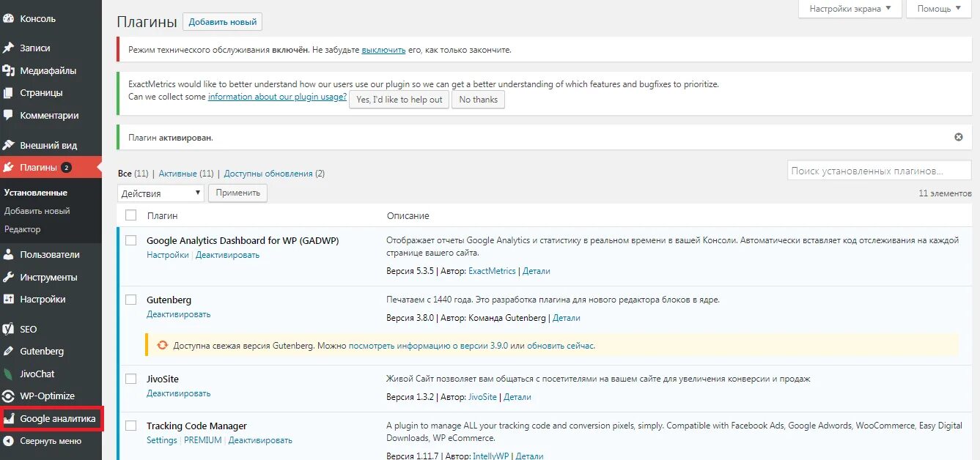Screen dimensions: 980x460
Task: Toggle the select-all plugins header checkbox
Action: pos(131,215)
